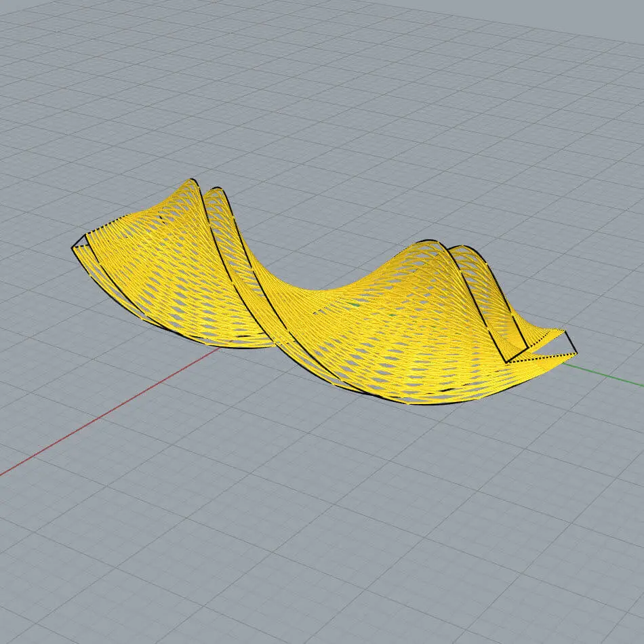The height and width of the screenshot is (644, 644).
Task: Select the right peak of yellow structure
Action: point(428,242)
